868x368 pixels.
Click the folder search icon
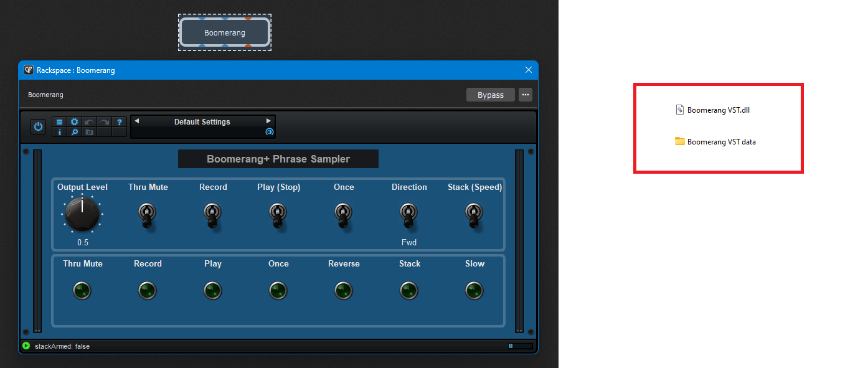pos(89,132)
